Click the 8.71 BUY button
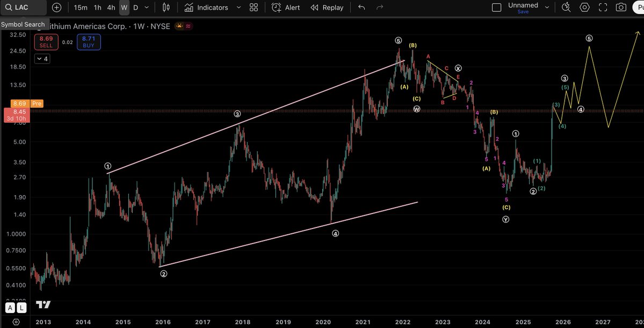This screenshot has height=328, width=644. 89,42
